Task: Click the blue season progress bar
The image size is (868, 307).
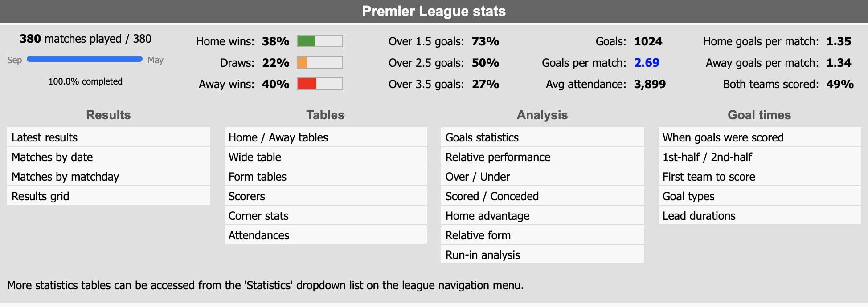Action: [x=85, y=59]
